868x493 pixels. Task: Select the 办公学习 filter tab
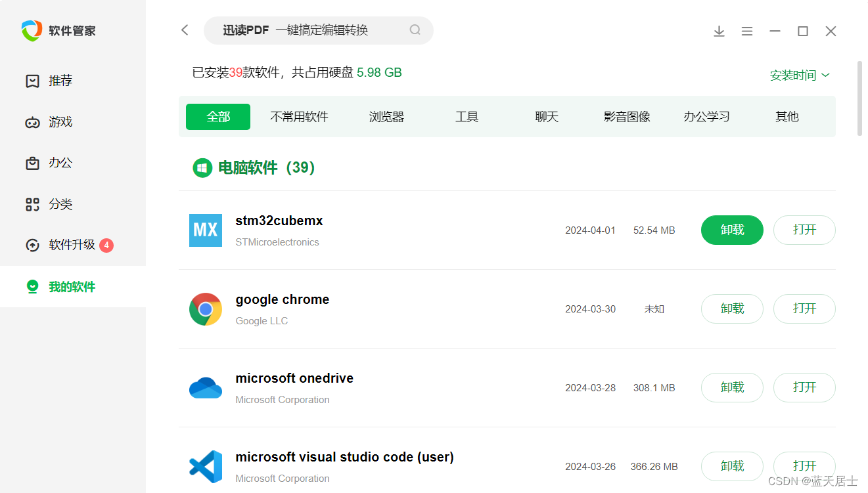point(706,117)
